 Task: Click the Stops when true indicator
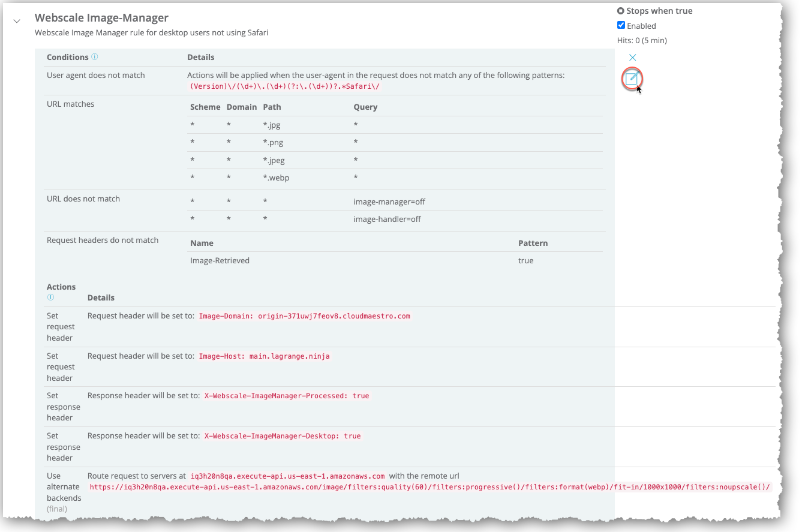click(x=620, y=11)
